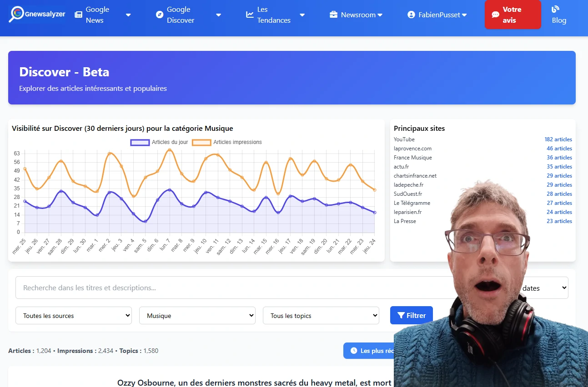Image resolution: width=588 pixels, height=387 pixels.
Task: Click the clock icon on Les plus récents
Action: click(x=354, y=351)
